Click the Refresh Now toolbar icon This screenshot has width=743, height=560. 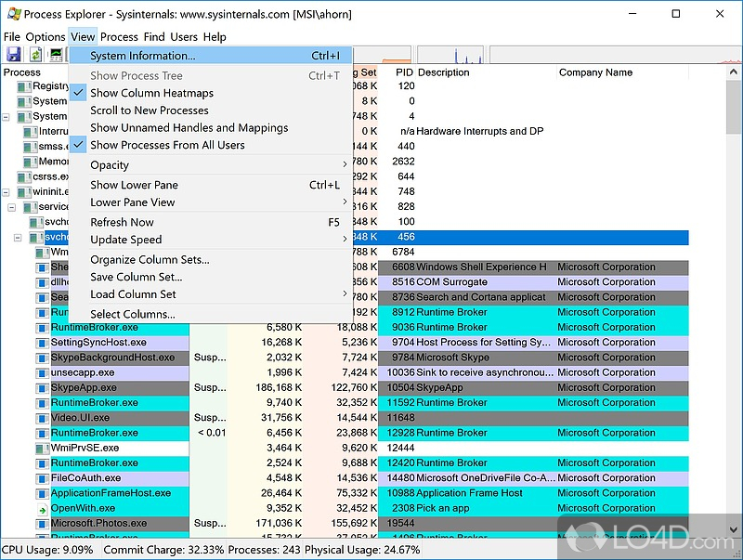coord(36,55)
